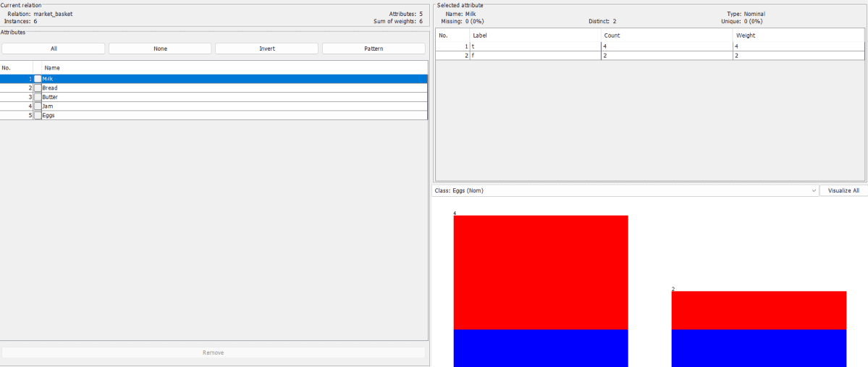Click the None button
Viewport: 868px width, 367px height.
tap(160, 48)
